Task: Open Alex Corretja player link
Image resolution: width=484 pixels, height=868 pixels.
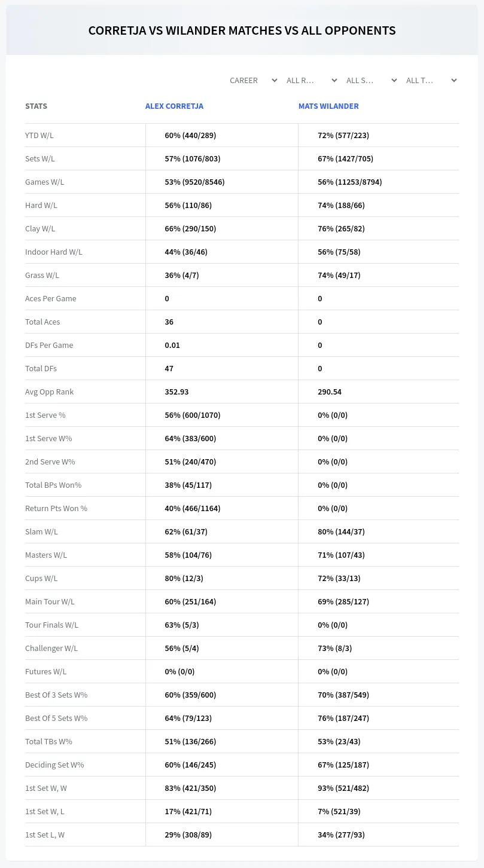Action: coord(174,106)
